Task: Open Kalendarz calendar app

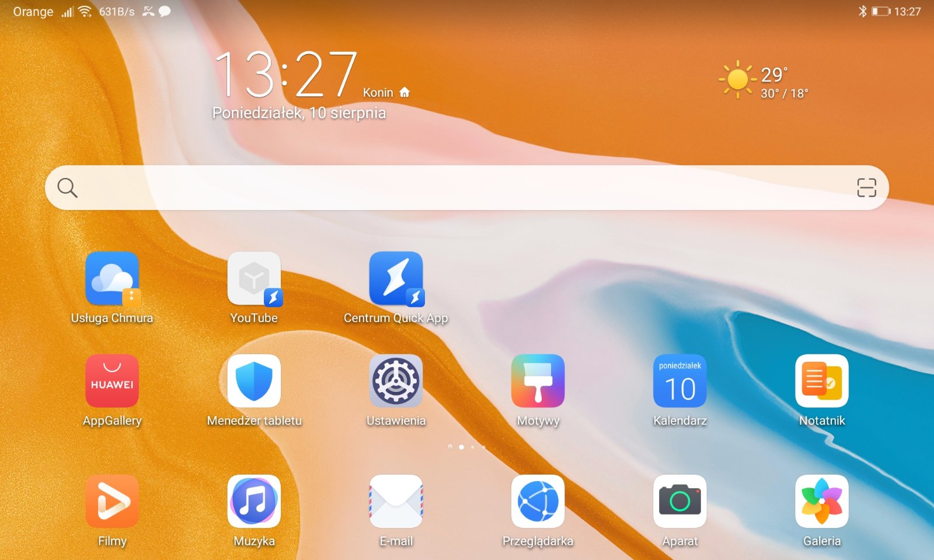Action: pyautogui.click(x=679, y=381)
